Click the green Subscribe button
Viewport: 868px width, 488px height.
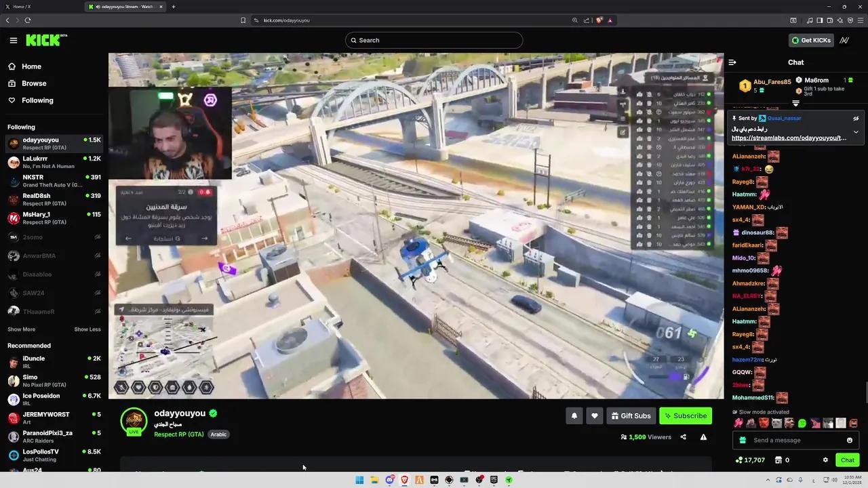686,415
